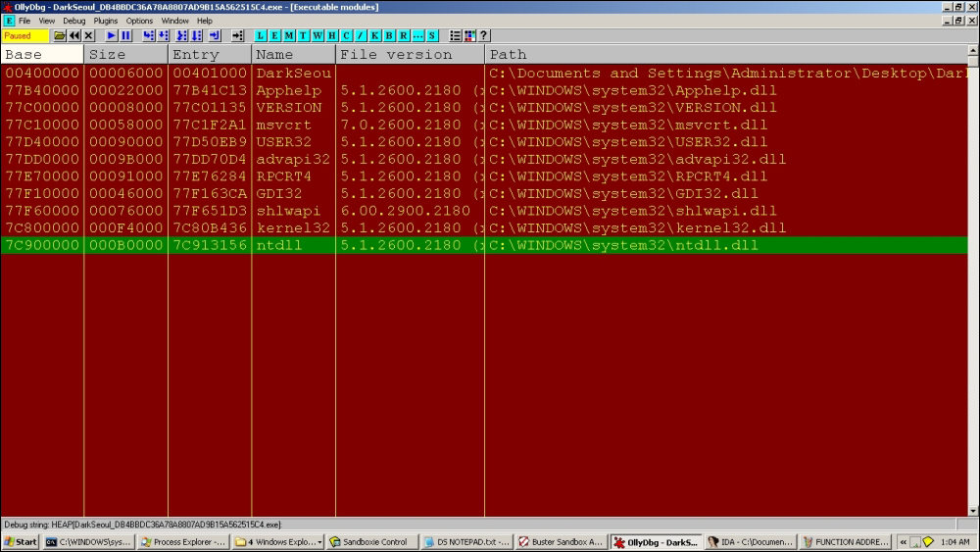Select the shlwapi module name
Viewport: 980px width, 552px height.
pyautogui.click(x=288, y=211)
